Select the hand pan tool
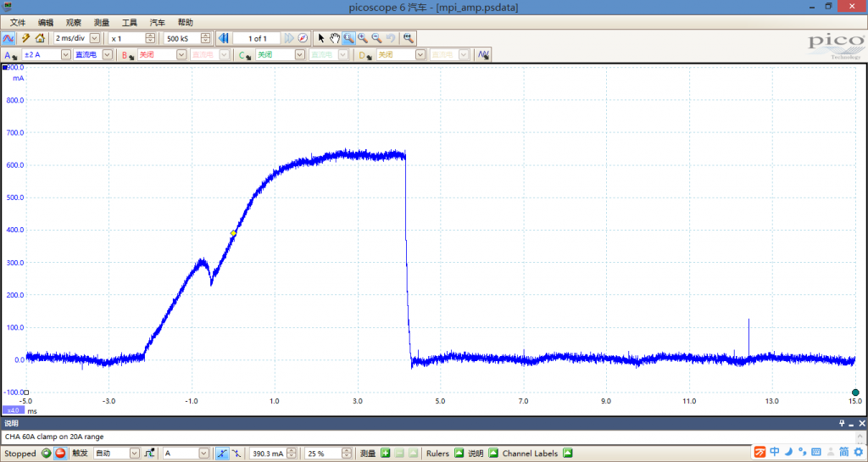868x462 pixels. [335, 38]
